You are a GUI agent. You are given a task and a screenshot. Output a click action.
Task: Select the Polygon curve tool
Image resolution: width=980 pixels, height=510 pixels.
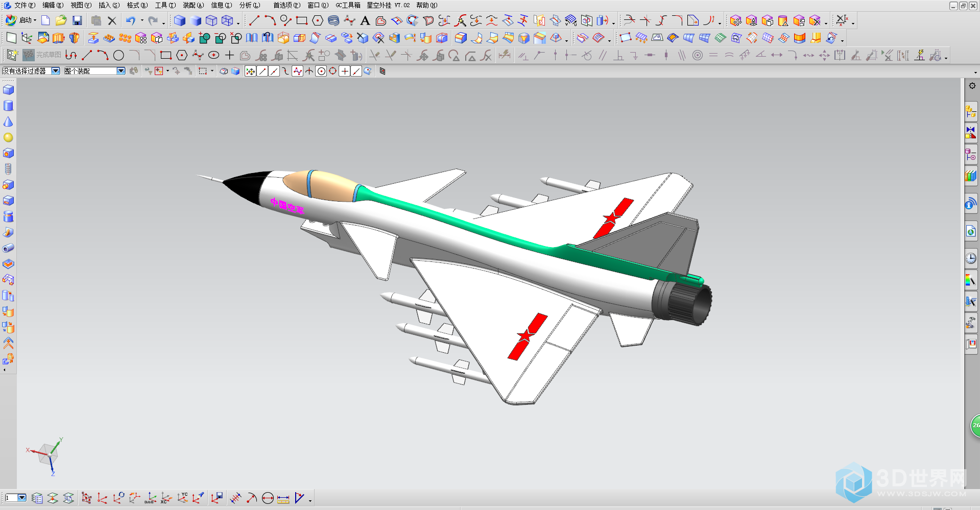(318, 20)
